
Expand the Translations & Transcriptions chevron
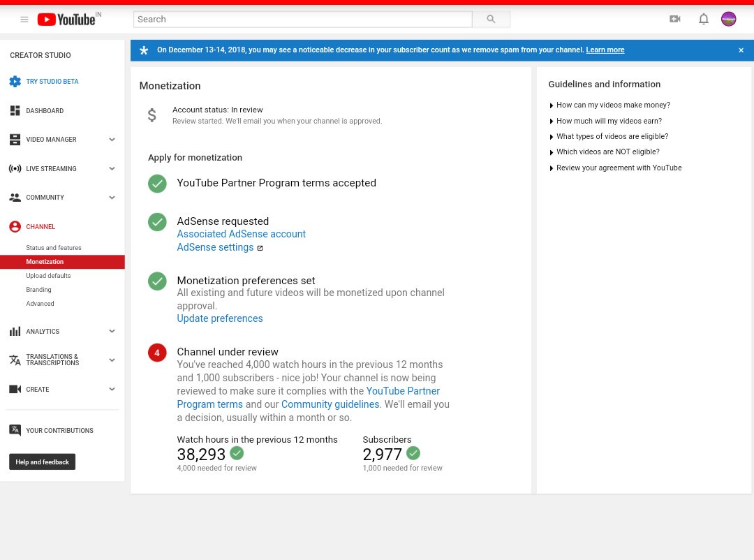(112, 360)
